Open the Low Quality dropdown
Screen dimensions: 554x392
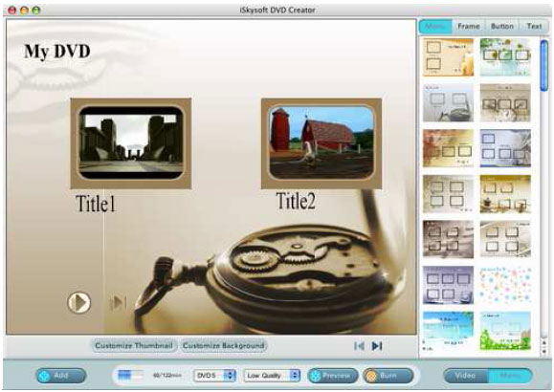coord(272,376)
